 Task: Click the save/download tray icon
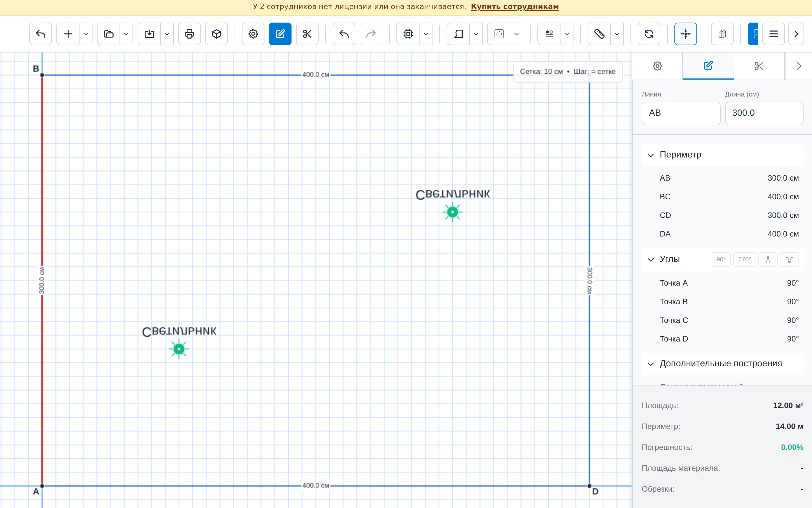coord(149,34)
